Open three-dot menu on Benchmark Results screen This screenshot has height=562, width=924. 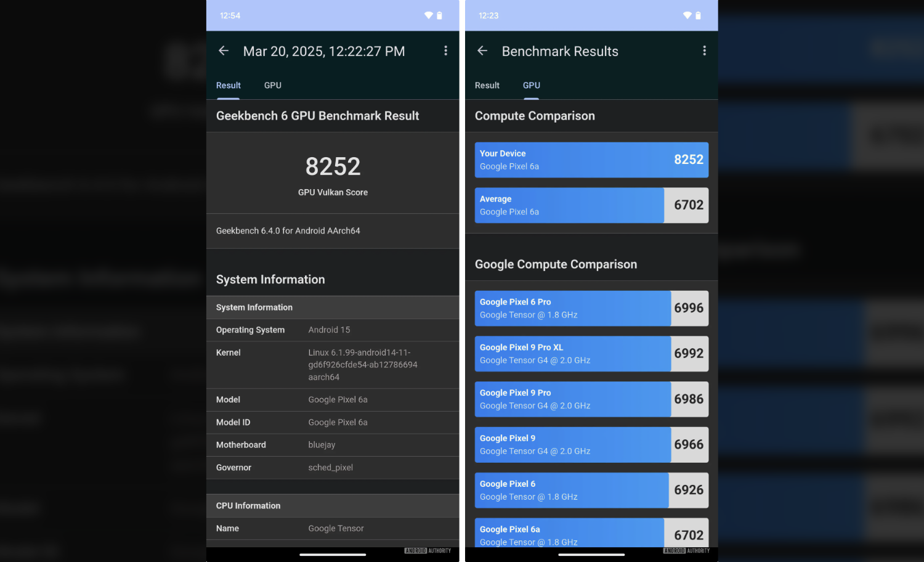(x=705, y=51)
